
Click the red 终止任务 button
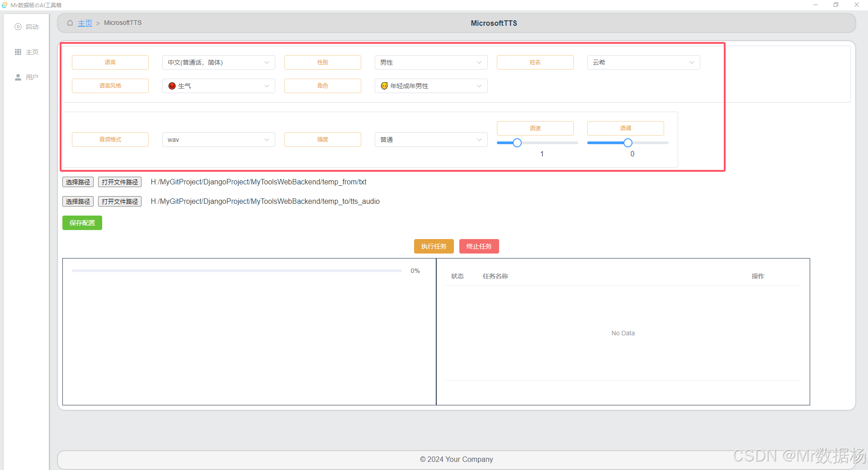pyautogui.click(x=479, y=246)
